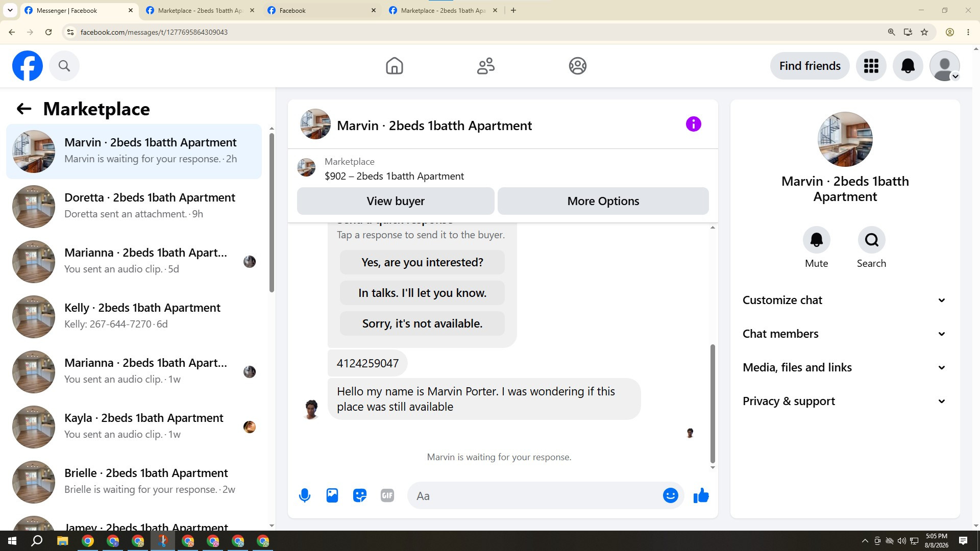
Task: Open File Explorer from the taskbar
Action: (x=62, y=541)
